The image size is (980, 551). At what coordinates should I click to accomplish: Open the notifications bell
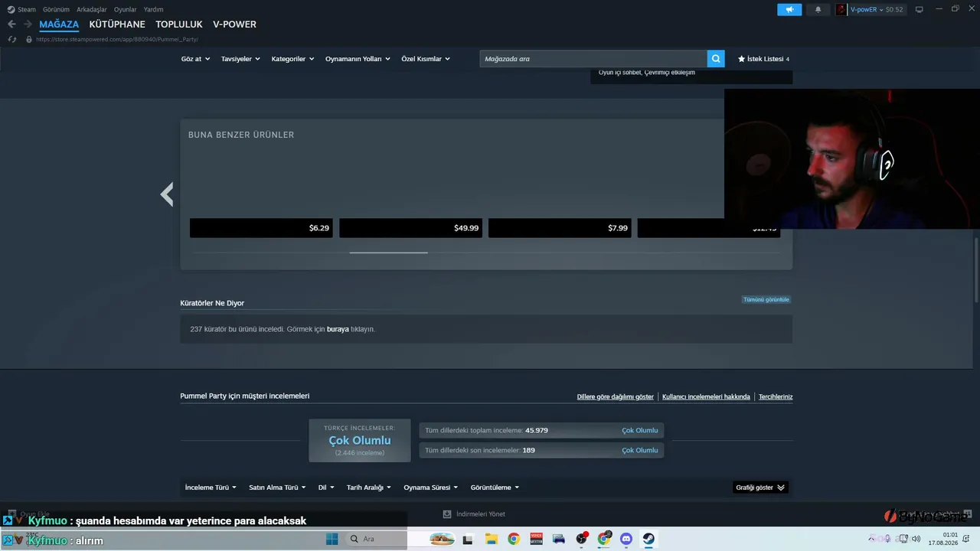point(818,9)
